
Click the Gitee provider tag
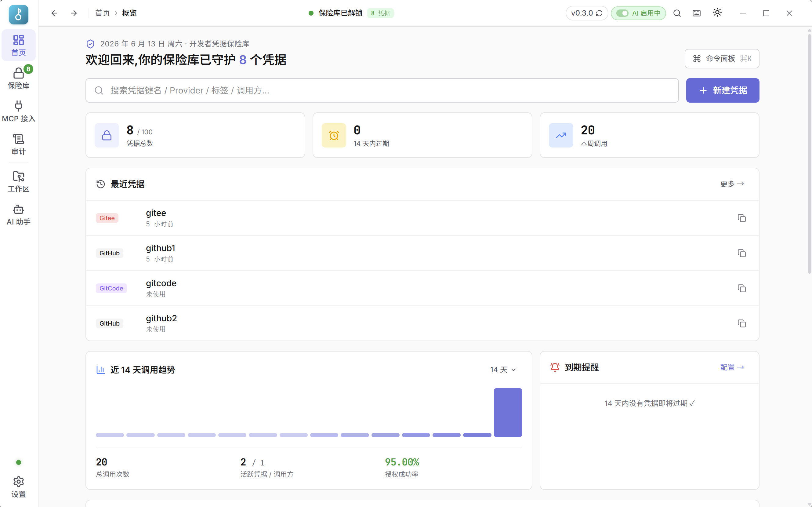[107, 218]
